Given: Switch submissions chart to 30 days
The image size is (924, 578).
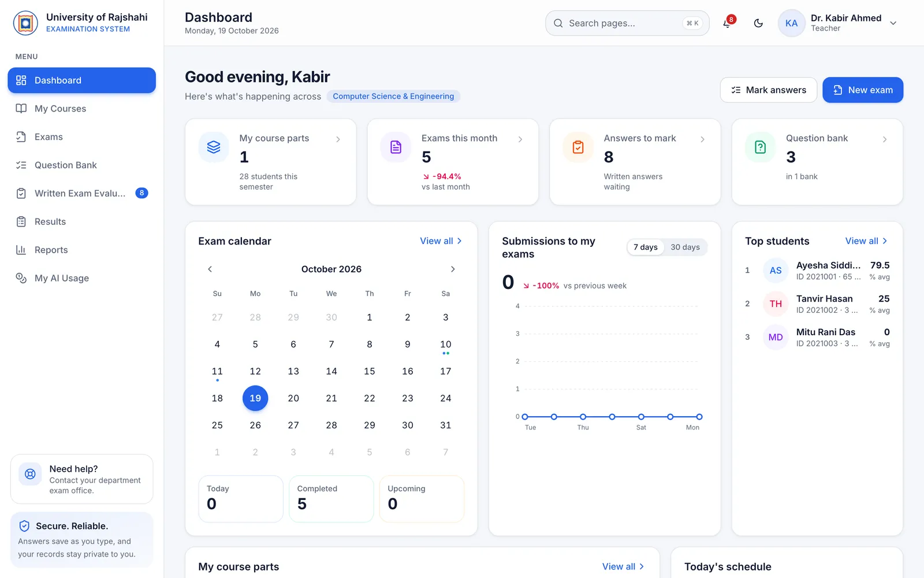Looking at the screenshot, I should tap(685, 247).
